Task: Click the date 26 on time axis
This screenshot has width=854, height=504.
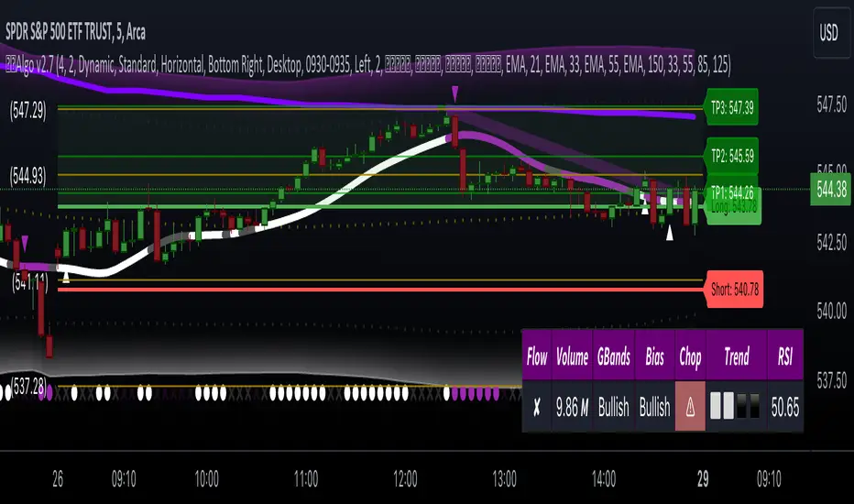Action: pos(58,479)
